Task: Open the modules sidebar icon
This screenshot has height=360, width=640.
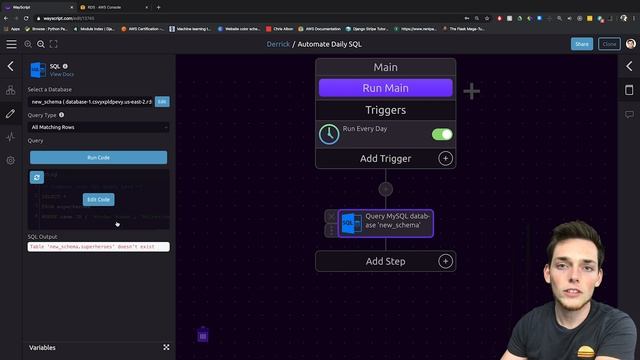Action: pyautogui.click(x=11, y=90)
